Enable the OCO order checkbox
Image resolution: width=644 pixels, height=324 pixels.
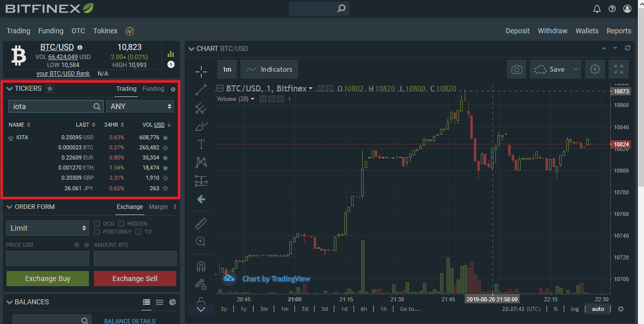97,224
